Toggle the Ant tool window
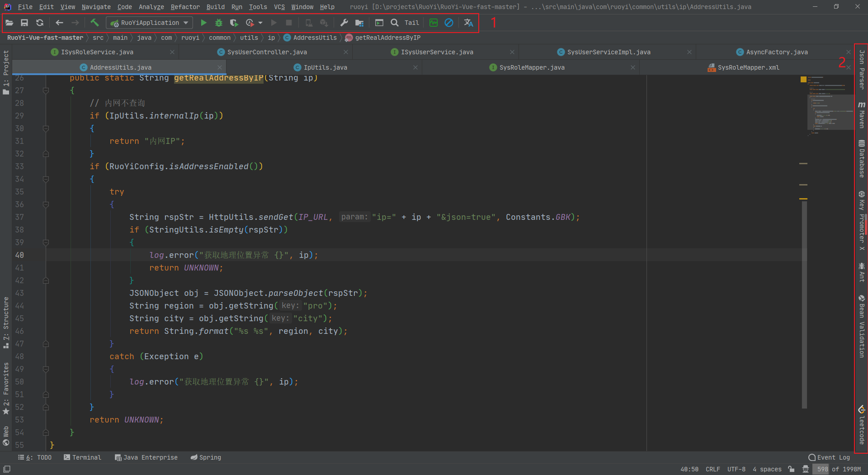 tap(862, 272)
